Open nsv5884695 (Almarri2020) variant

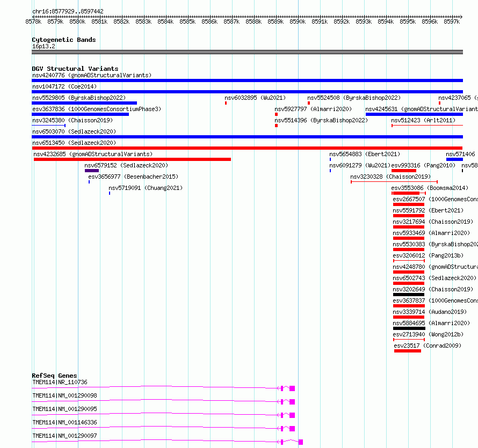[431, 323]
